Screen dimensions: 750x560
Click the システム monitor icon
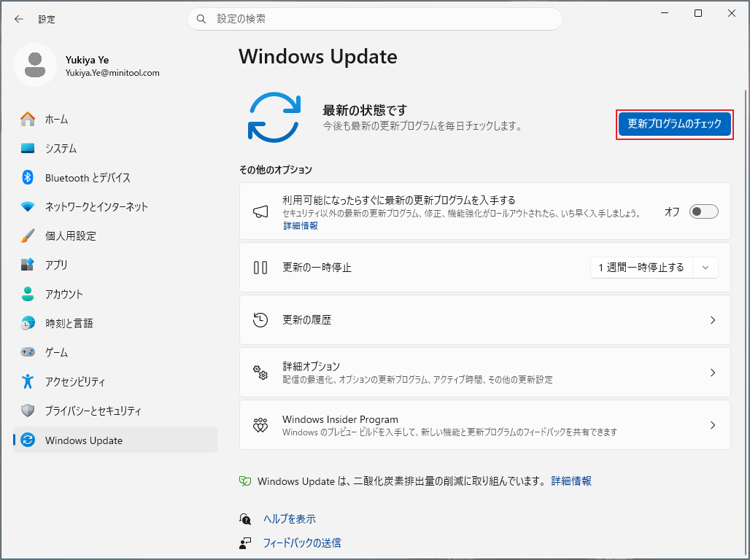(x=28, y=148)
